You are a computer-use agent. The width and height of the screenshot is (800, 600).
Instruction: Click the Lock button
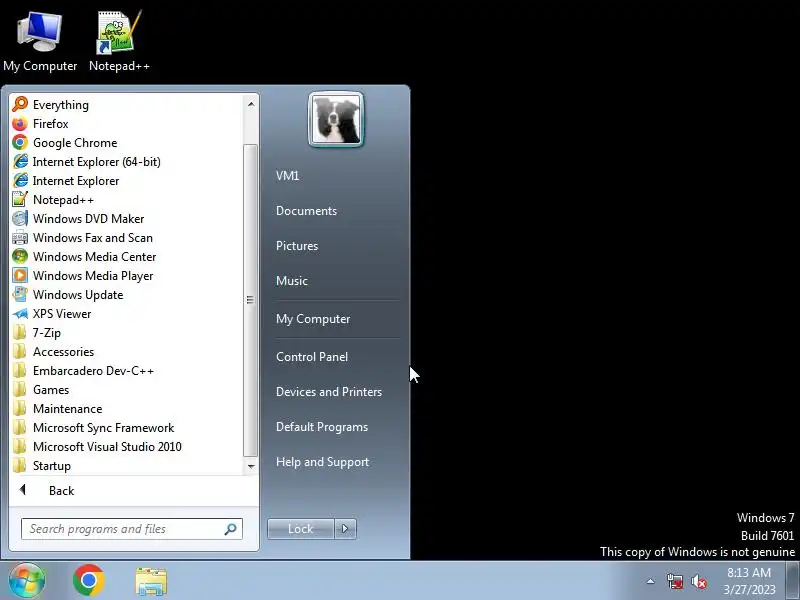pos(301,529)
